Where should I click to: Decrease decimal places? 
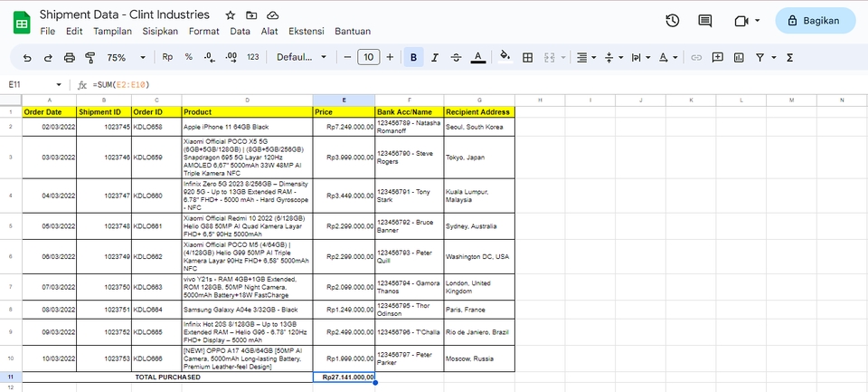[209, 57]
